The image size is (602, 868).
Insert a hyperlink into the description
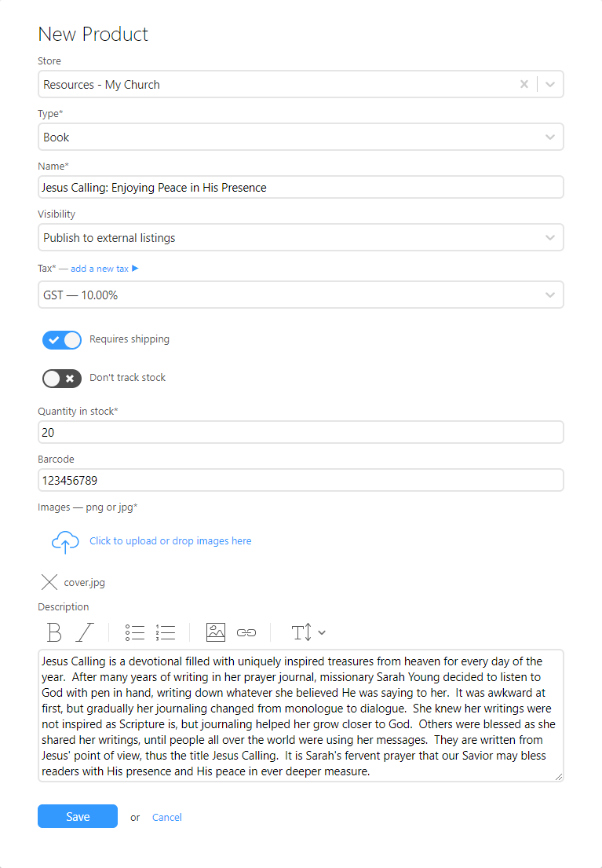[x=246, y=632]
